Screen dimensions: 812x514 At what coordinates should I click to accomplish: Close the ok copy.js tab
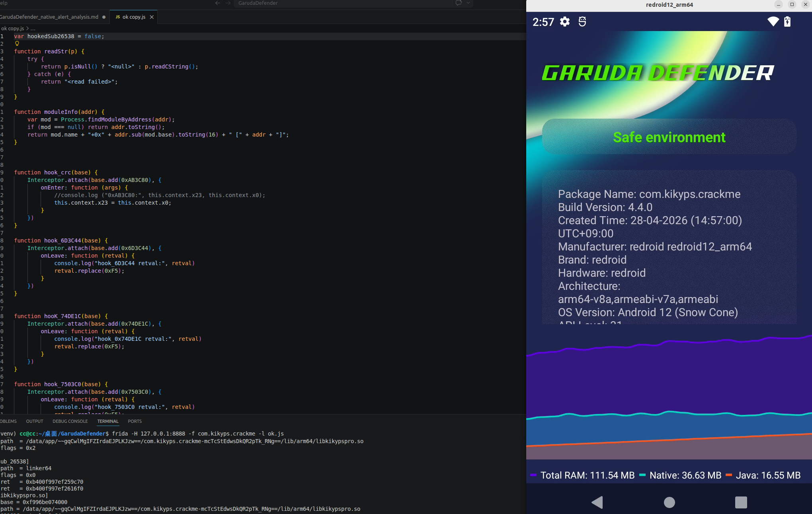(152, 17)
